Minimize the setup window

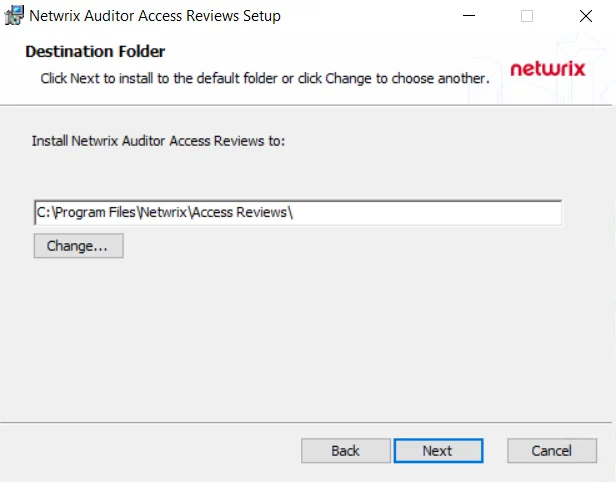pyautogui.click(x=469, y=16)
